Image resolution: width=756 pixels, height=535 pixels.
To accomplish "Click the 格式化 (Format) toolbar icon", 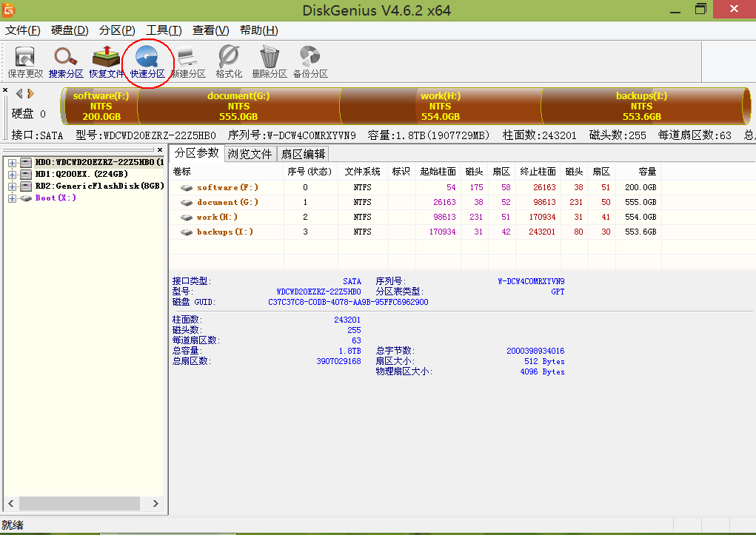I will (x=229, y=61).
